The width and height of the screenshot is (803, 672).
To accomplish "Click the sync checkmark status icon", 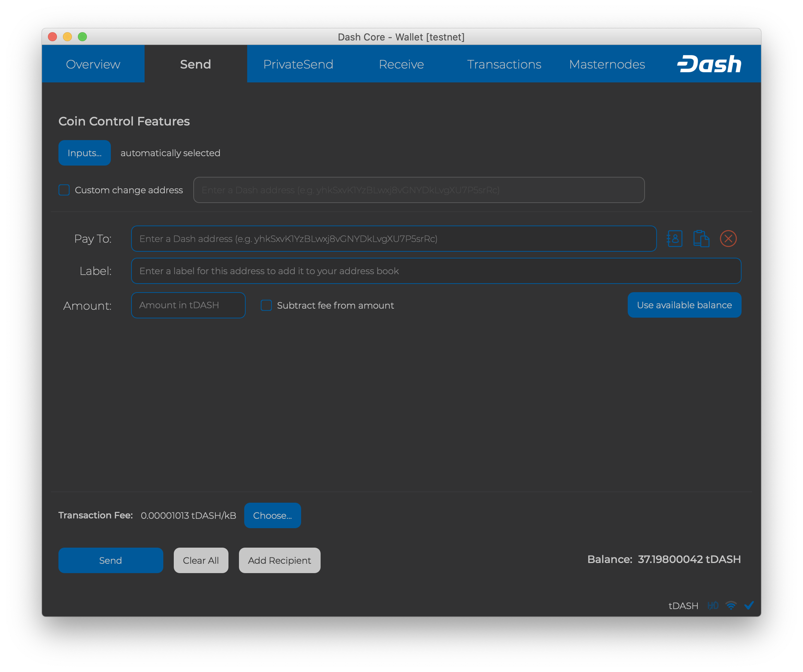I will 749,605.
